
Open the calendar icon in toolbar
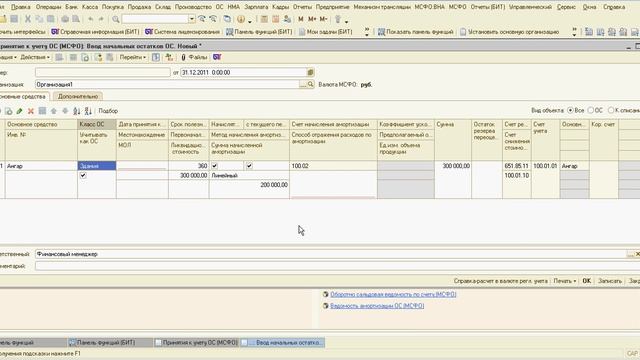276,19
